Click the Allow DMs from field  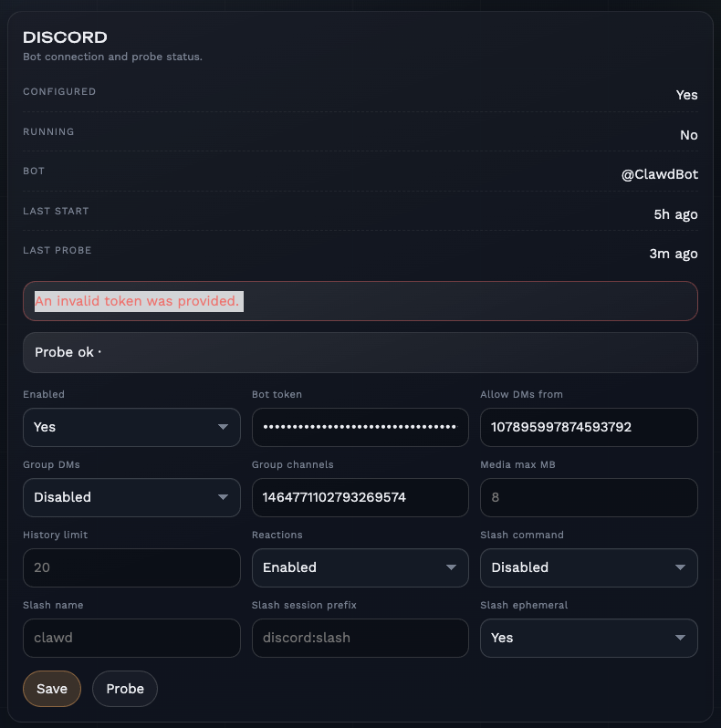pyautogui.click(x=589, y=427)
